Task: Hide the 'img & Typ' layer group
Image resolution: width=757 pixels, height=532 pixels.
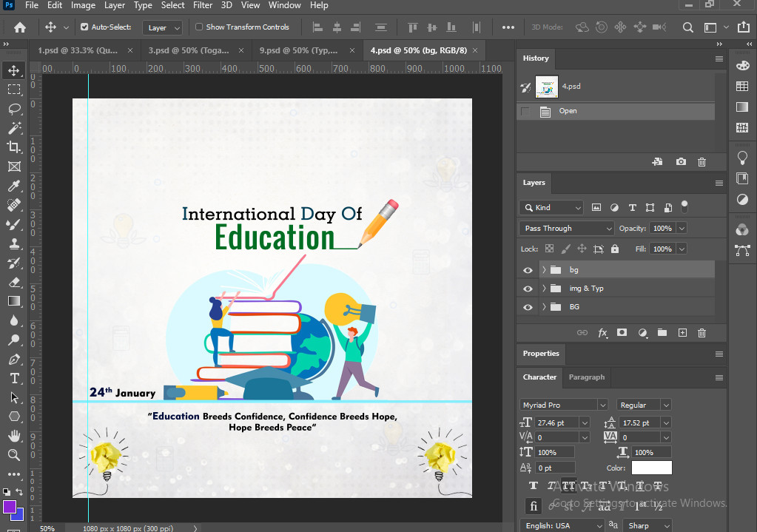Action: click(x=528, y=289)
